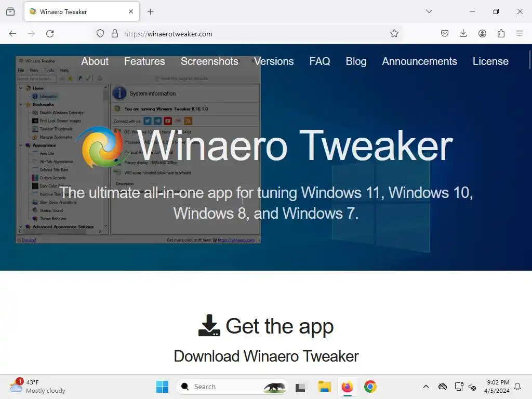The width and height of the screenshot is (532, 399).
Task: Go to the Versions section
Action: pos(274,61)
